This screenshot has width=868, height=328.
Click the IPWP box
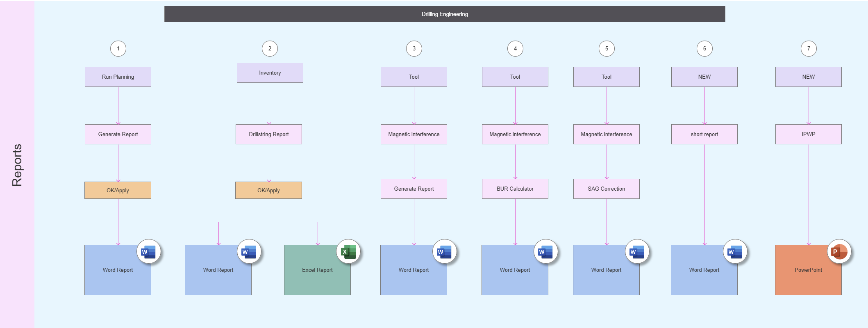click(809, 134)
